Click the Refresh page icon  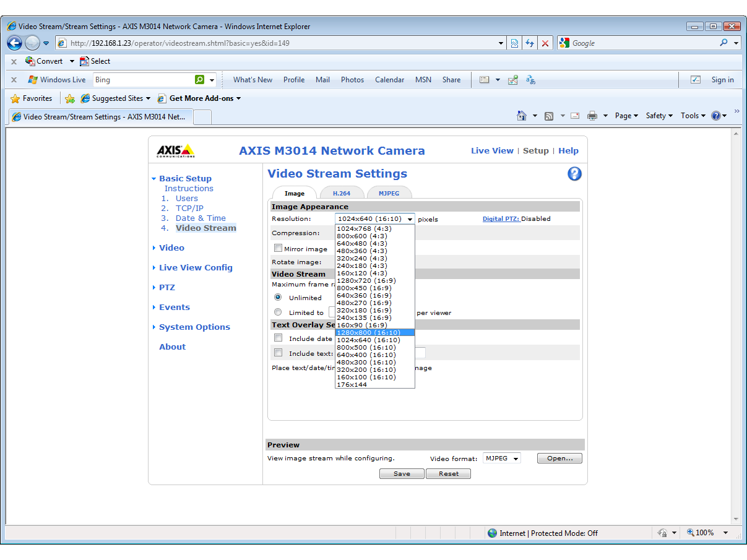pyautogui.click(x=530, y=43)
